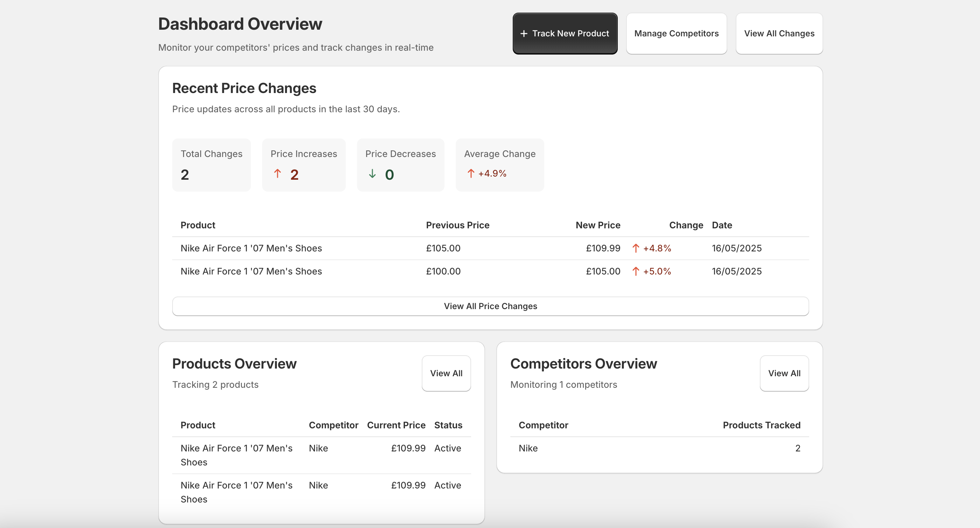Click the View All Changes button

click(x=779, y=34)
